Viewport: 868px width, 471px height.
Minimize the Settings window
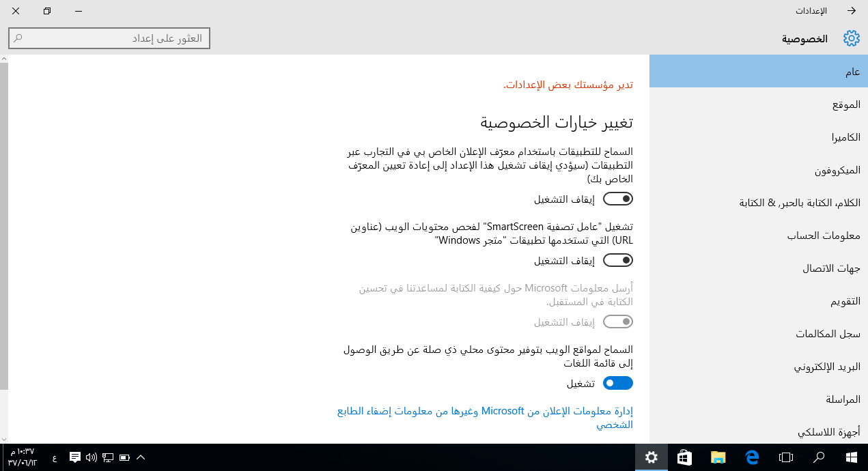click(79, 11)
